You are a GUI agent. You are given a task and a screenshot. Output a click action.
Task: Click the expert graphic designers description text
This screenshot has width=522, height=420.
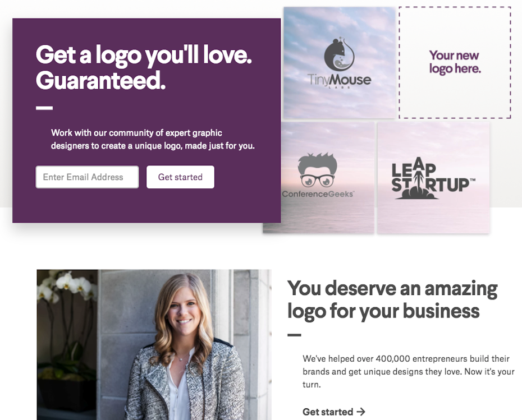pos(153,139)
